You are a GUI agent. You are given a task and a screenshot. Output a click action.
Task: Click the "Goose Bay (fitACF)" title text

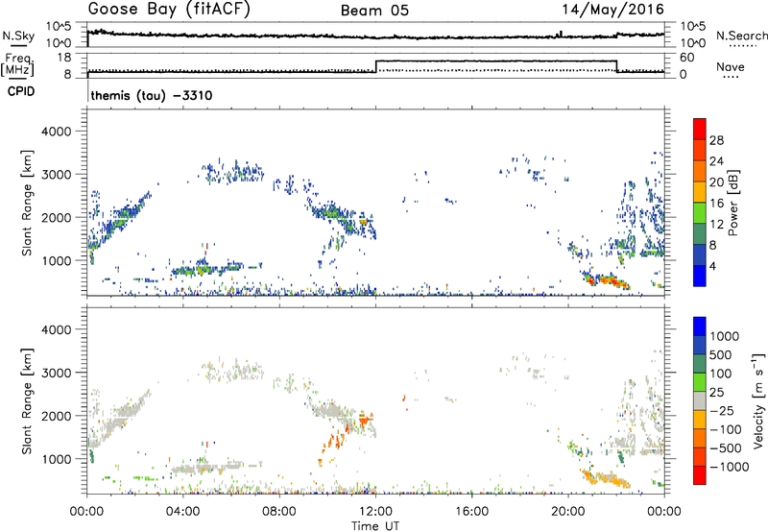[x=169, y=10]
